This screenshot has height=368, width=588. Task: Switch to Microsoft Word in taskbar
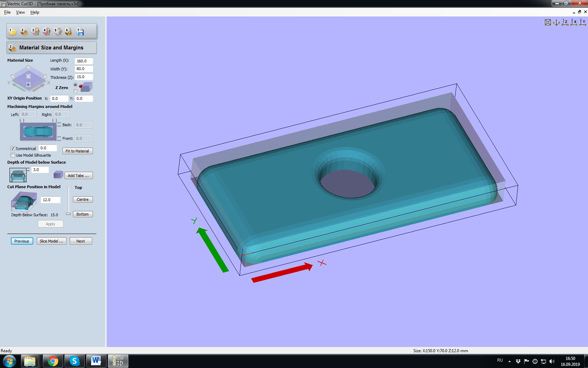(96, 361)
